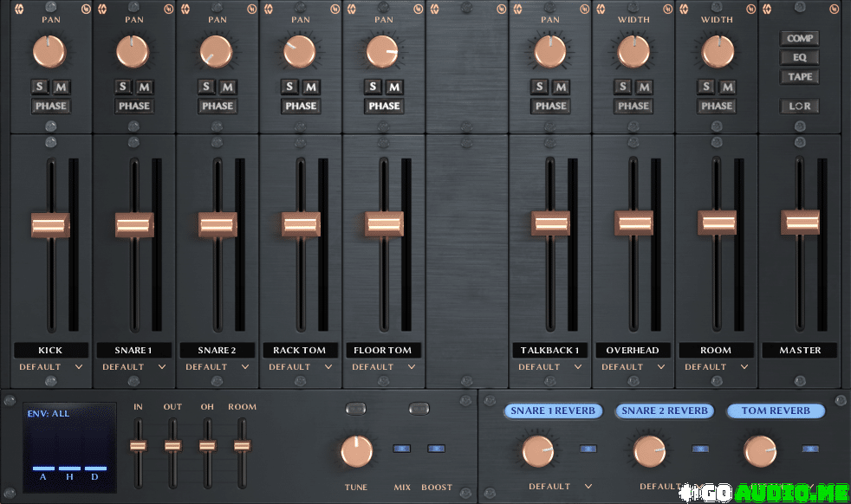Mute the Overhead channel

tap(643, 87)
